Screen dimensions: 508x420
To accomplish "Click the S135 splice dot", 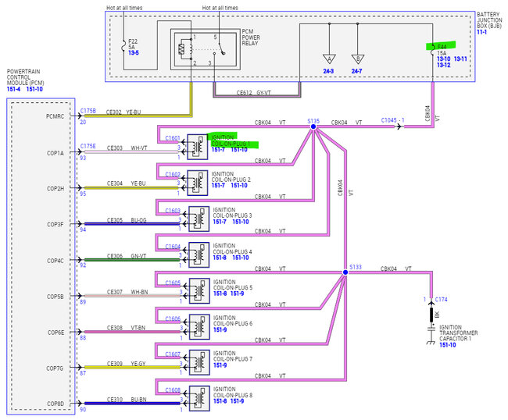I will tap(313, 126).
